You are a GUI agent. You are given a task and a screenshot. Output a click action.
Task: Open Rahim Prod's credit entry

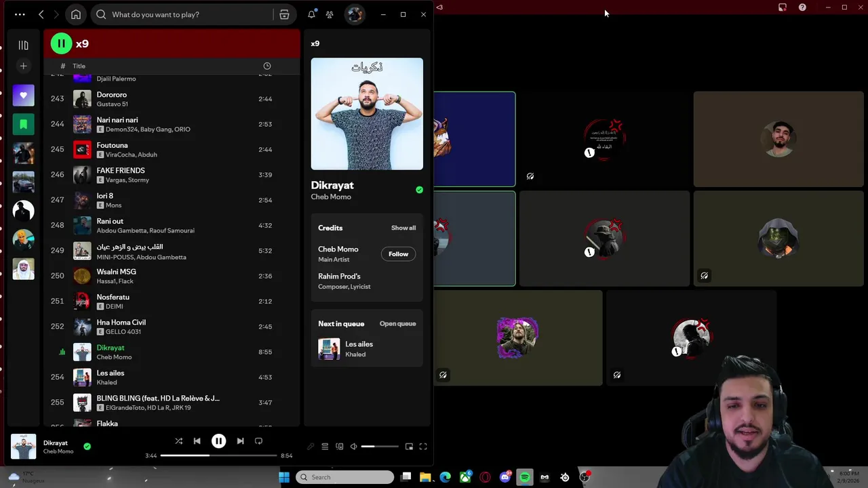[339, 277]
